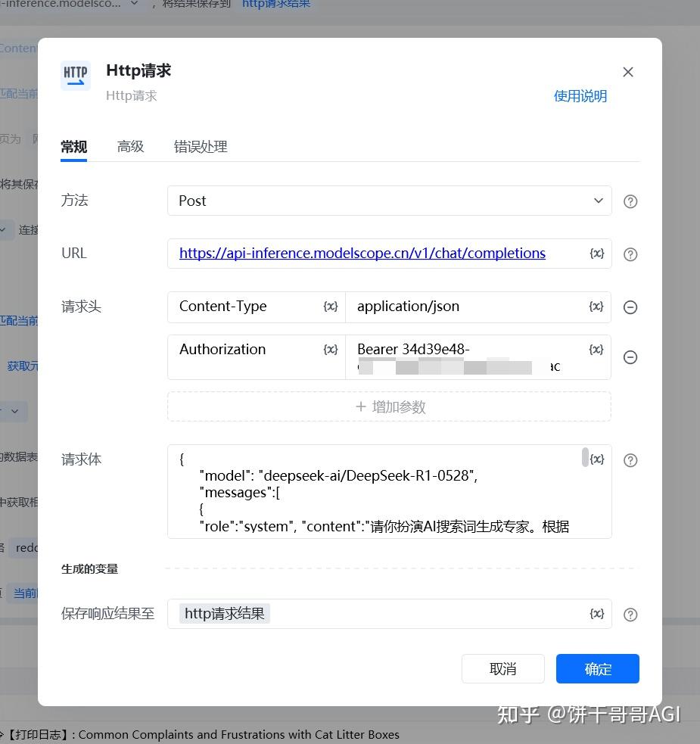
Task: Close the Http请求 dialog
Action: point(628,72)
